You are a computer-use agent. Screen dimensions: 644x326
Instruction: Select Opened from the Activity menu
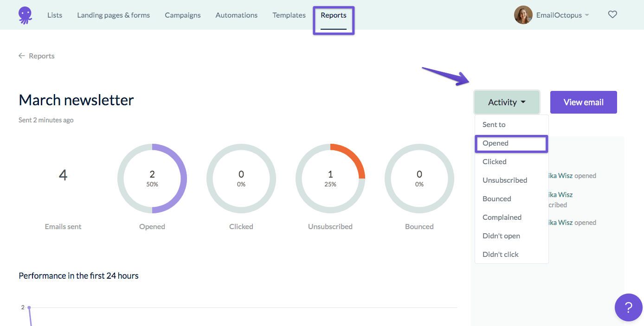[x=496, y=143]
